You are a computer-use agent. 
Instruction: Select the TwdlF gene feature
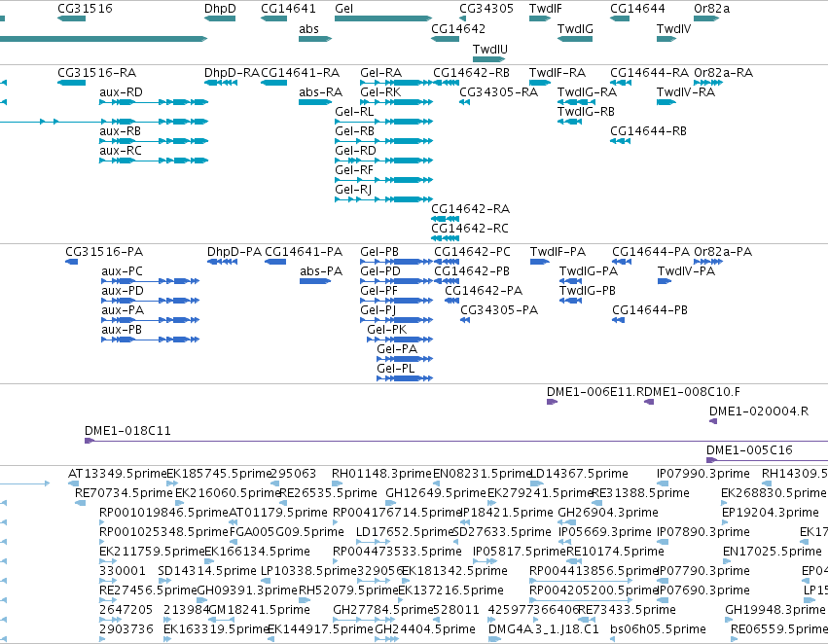point(540,18)
